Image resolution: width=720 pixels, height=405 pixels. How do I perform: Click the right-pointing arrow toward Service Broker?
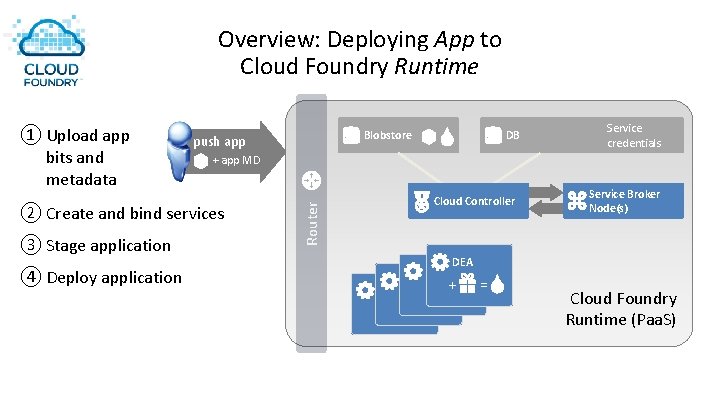(x=546, y=191)
